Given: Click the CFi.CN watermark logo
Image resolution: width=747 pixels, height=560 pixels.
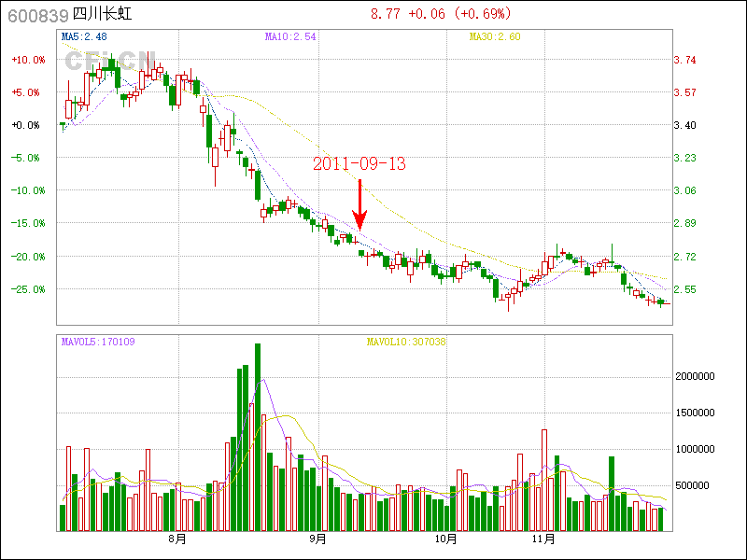Looking at the screenshot, I should click(109, 61).
